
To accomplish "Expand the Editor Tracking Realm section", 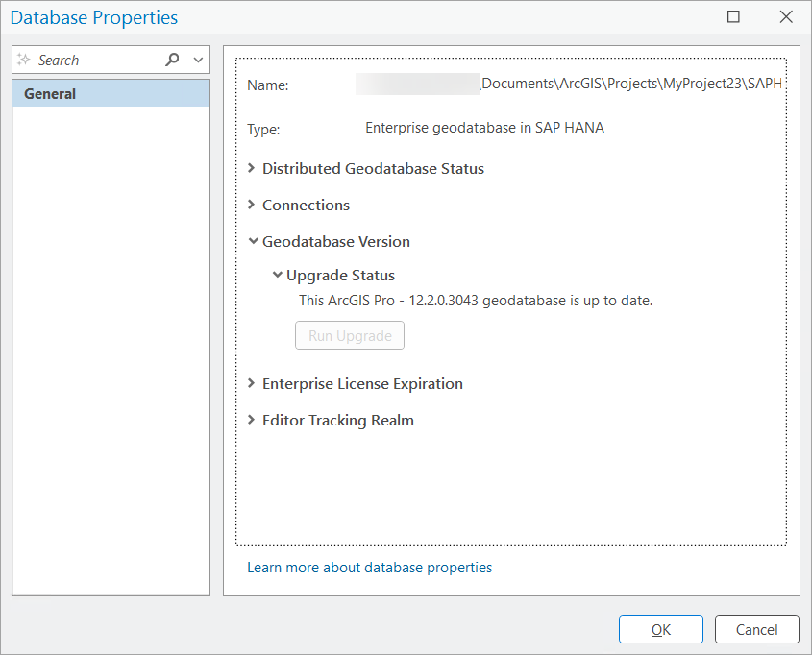I will (x=251, y=420).
